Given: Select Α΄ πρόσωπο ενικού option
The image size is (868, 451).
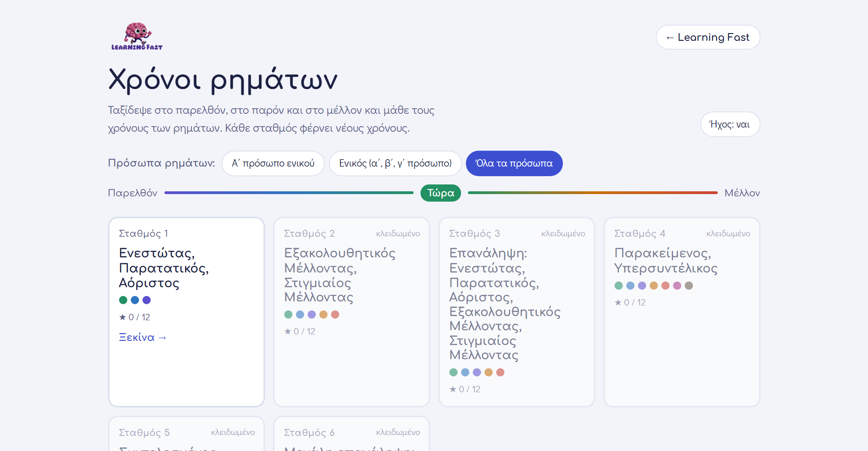Looking at the screenshot, I should tap(273, 163).
